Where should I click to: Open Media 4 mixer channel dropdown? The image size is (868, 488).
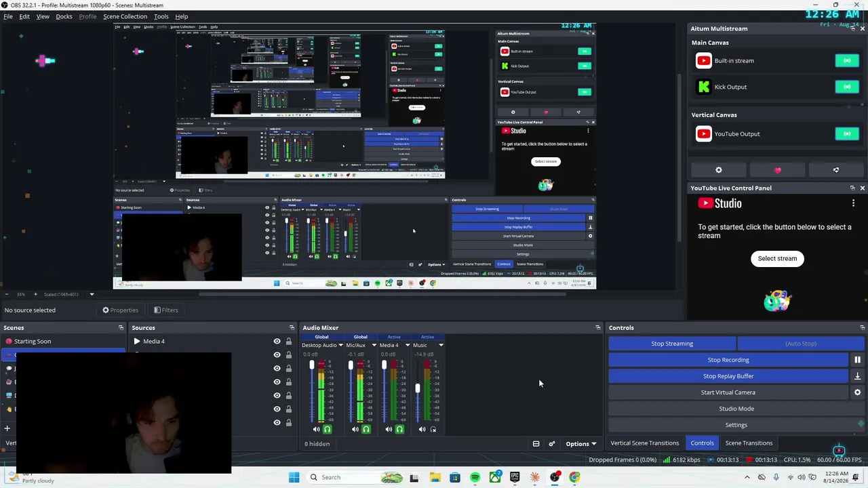408,346
